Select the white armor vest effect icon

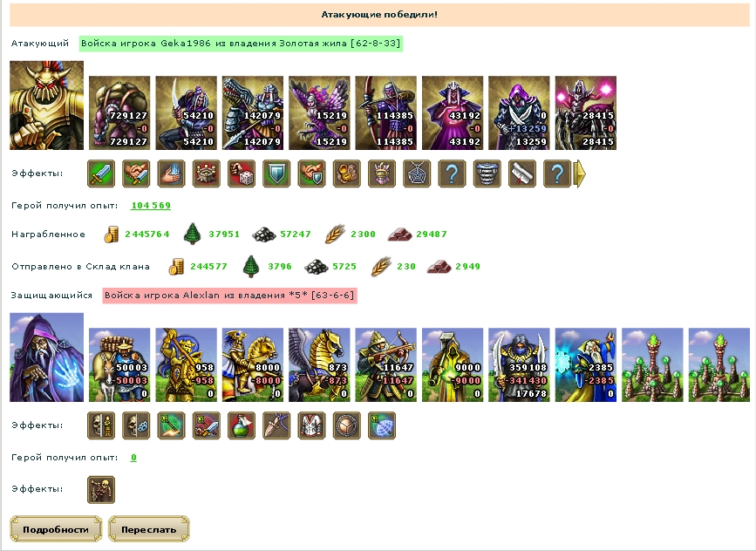click(312, 425)
